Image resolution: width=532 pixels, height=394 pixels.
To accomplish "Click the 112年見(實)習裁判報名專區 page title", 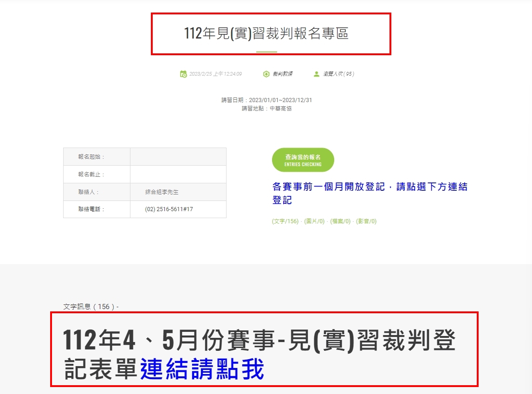I will (x=266, y=33).
